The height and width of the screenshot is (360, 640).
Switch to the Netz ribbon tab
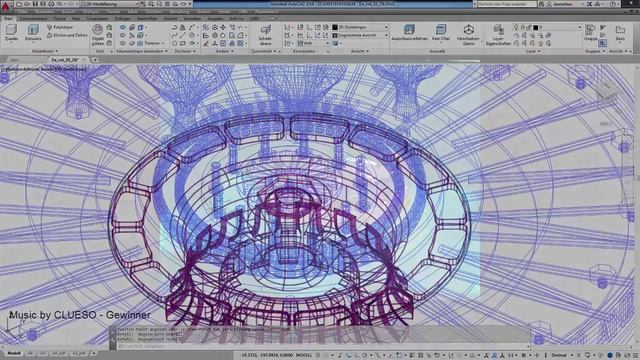tap(76, 18)
